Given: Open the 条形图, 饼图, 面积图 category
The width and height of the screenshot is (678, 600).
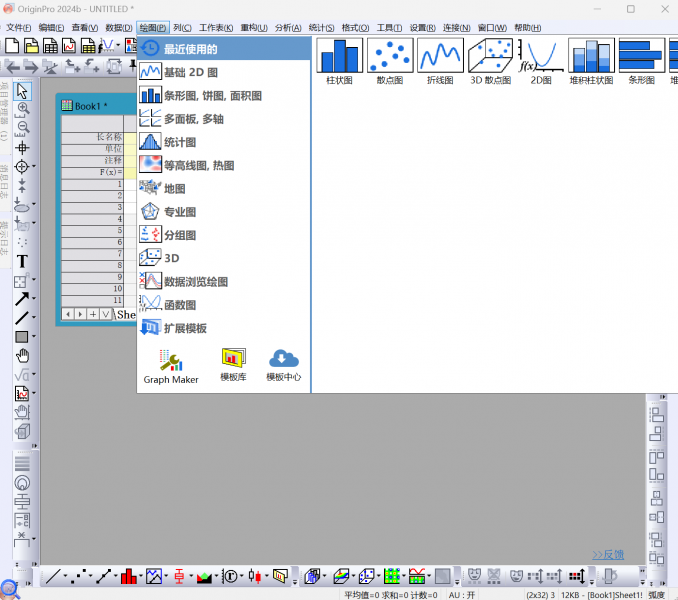Looking at the screenshot, I should click(224, 96).
